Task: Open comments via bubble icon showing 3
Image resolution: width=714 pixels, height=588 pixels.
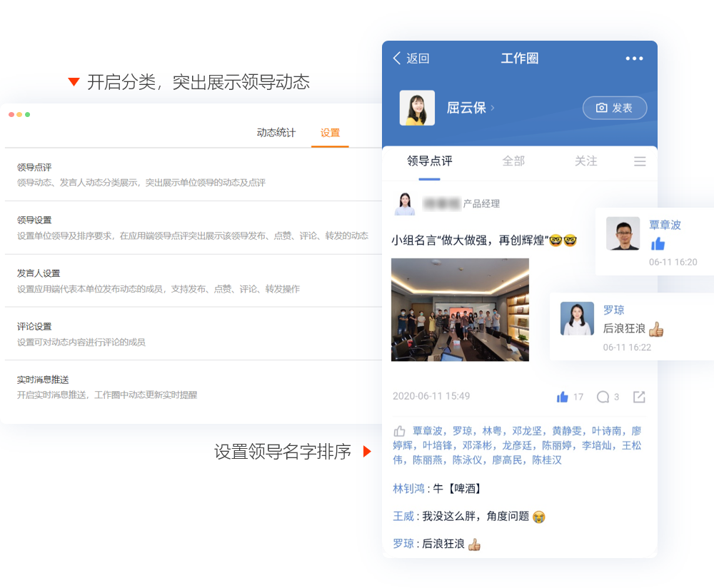Action: (603, 397)
